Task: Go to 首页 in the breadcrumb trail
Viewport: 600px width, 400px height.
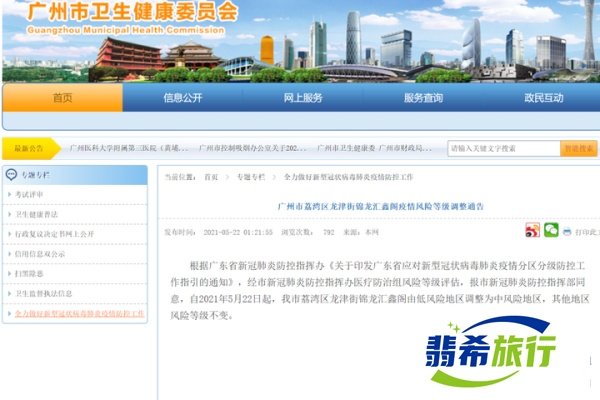Action: tap(211, 177)
